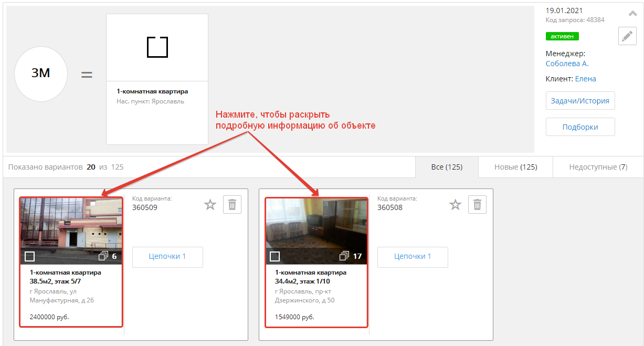Open manager Соболева А. link
Screen dimensions: 644x346
[x=567, y=64]
